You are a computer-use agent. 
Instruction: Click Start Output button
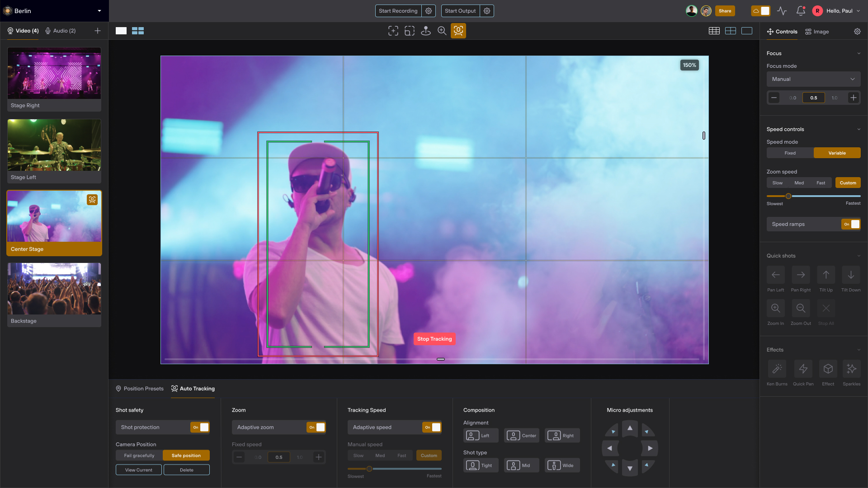pos(460,11)
